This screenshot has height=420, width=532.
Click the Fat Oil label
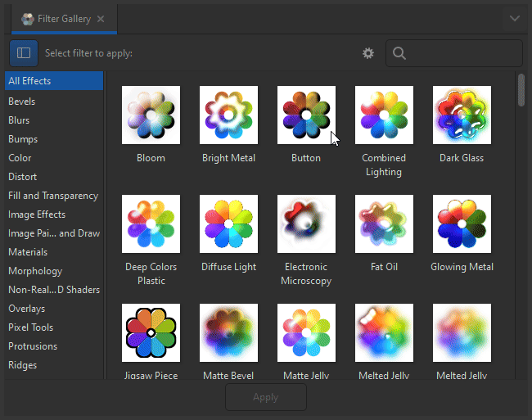[384, 267]
